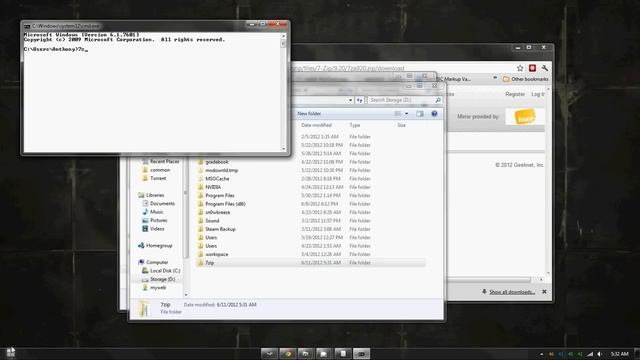Open Local Disk (C:) in the sidebar
The width and height of the screenshot is (640, 360).
tap(161, 271)
